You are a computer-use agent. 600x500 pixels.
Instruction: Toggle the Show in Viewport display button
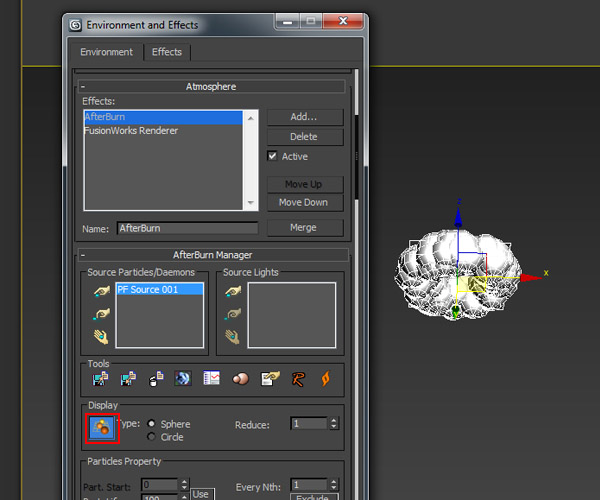point(102,428)
